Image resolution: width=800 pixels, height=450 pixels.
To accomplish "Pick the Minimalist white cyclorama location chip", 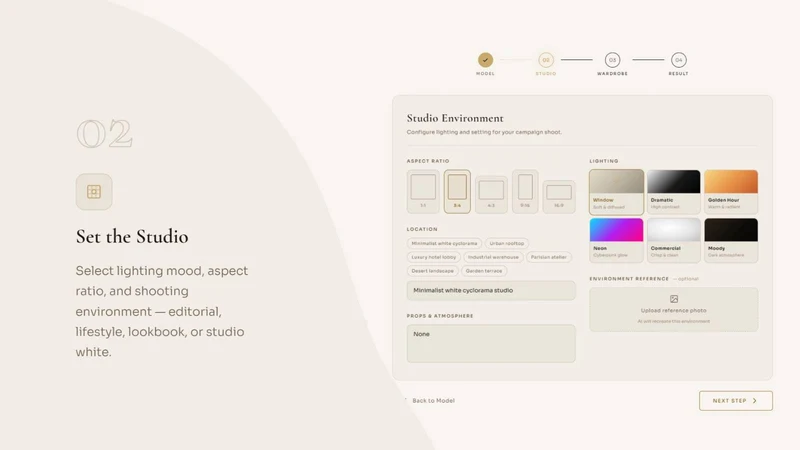I will tap(444, 243).
